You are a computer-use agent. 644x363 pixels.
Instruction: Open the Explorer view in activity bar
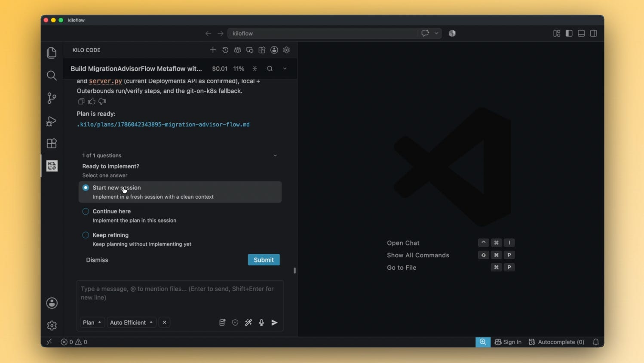[x=52, y=52]
